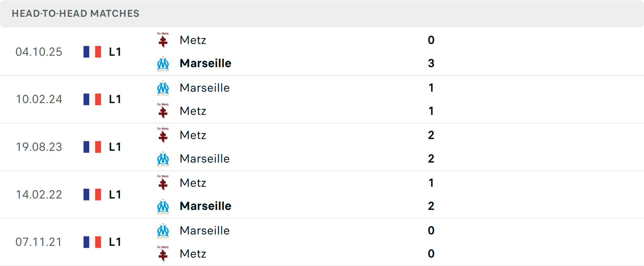The width and height of the screenshot is (644, 266).
Task: Click the date 19.08.23
Action: (39, 147)
